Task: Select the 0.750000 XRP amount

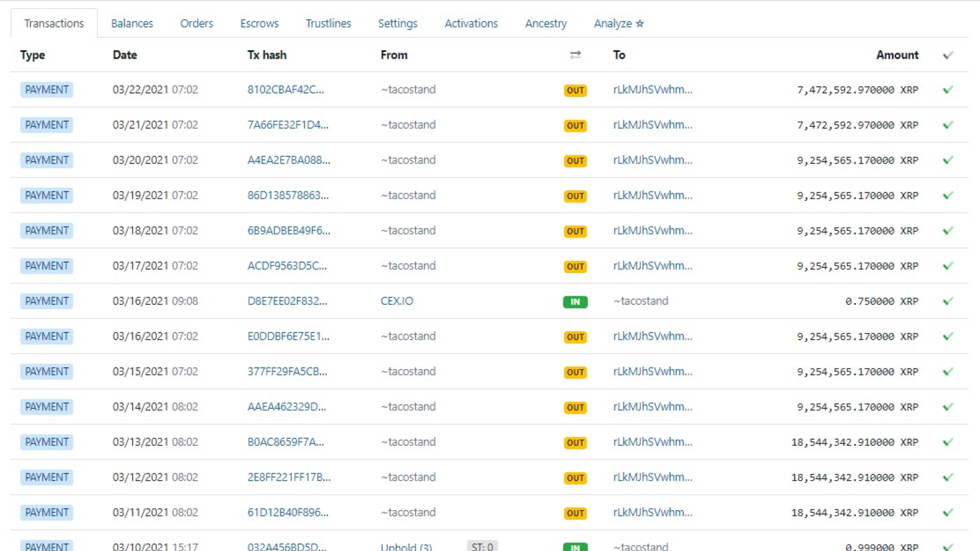Action: point(882,301)
